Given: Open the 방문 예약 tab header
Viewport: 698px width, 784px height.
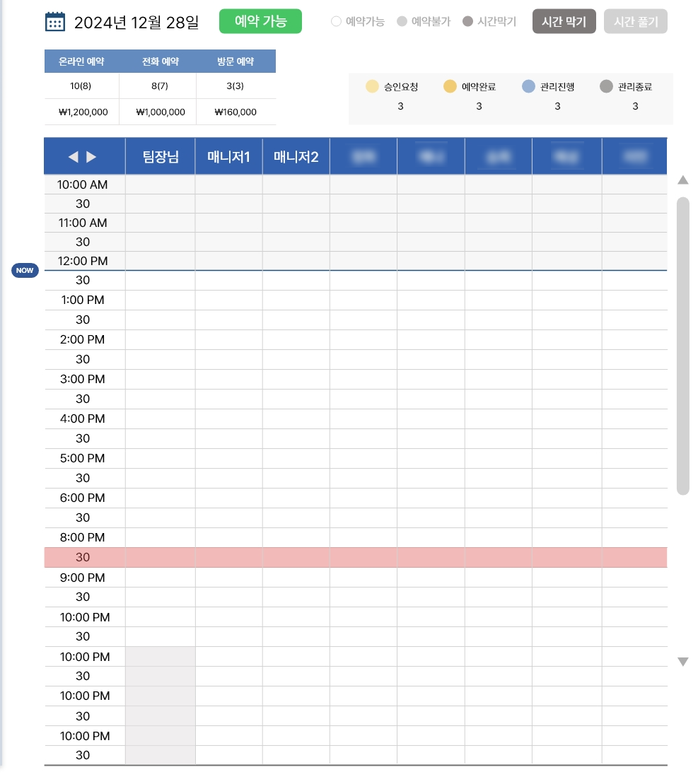Looking at the screenshot, I should (x=235, y=62).
